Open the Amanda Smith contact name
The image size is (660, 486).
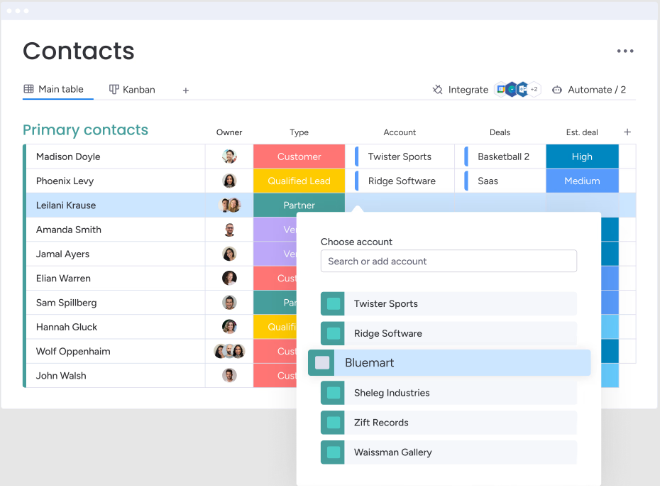[69, 230]
